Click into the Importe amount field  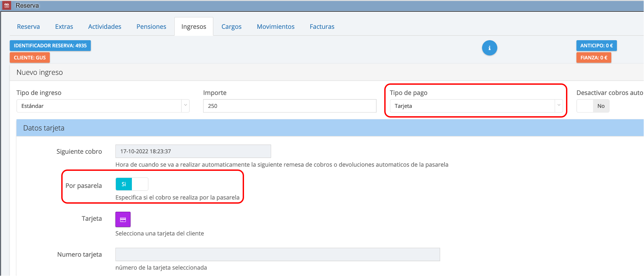pos(290,106)
